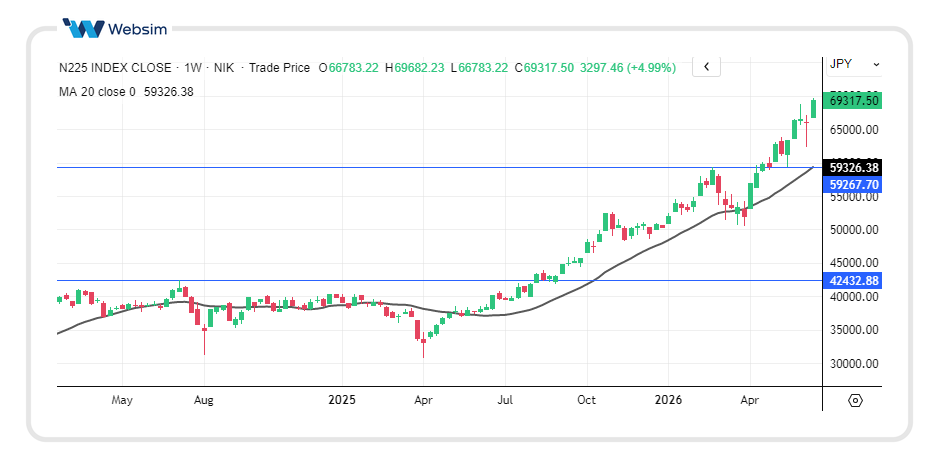Click the 1W interval label
Screen dimensions: 939x468
click(x=192, y=68)
